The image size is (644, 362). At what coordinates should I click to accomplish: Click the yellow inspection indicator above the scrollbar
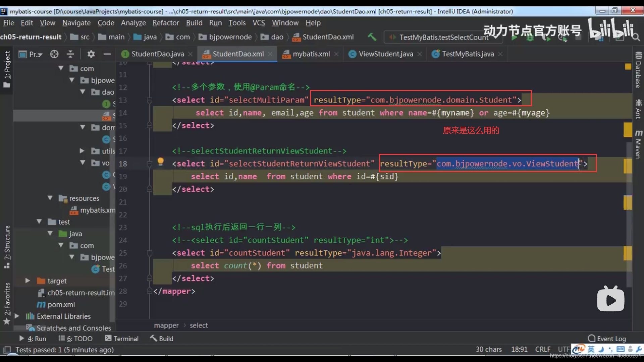pyautogui.click(x=628, y=66)
